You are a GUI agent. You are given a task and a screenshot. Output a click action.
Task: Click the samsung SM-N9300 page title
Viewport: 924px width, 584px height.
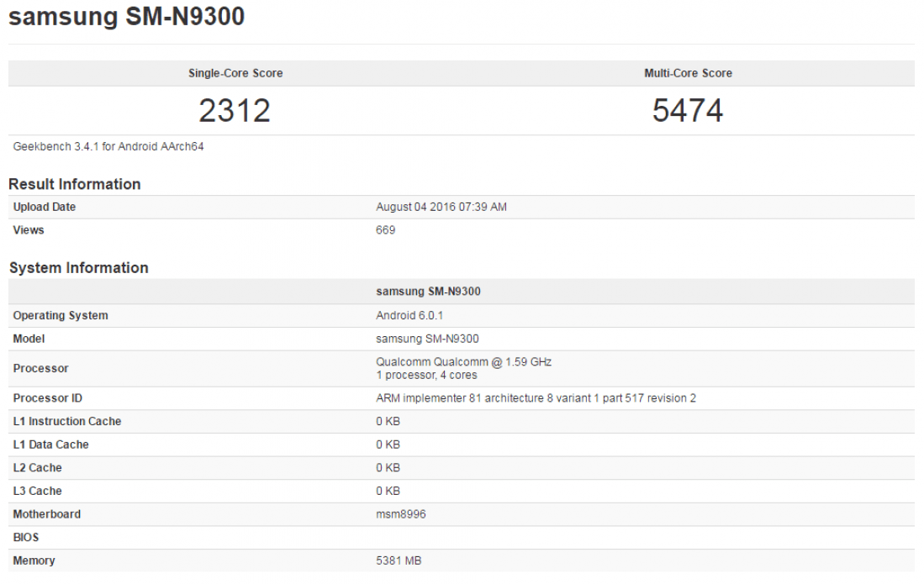(126, 17)
